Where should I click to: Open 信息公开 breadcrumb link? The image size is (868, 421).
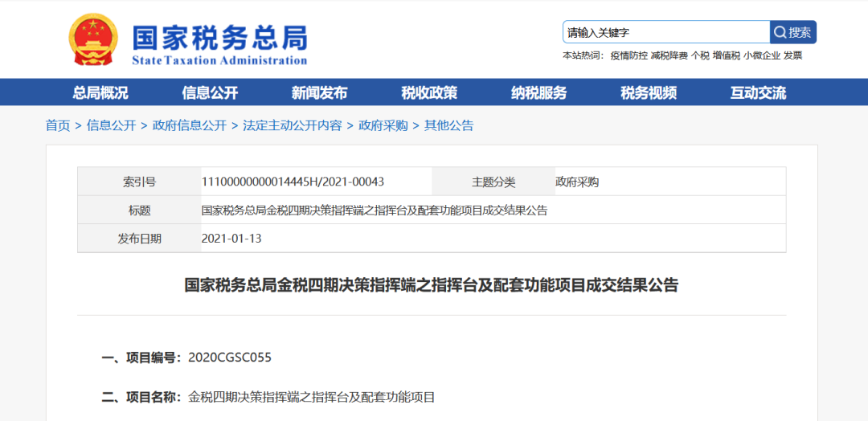111,125
